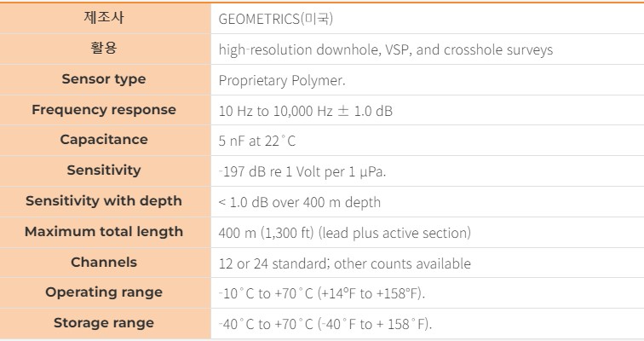
Task: Click the Sensitivity label cell
Action: 104,170
